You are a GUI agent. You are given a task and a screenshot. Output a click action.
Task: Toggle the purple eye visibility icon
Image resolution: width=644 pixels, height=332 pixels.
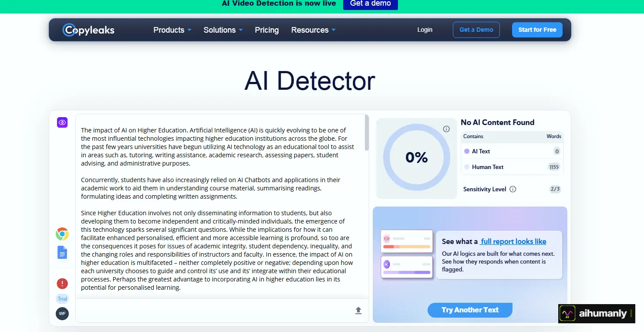[62, 122]
